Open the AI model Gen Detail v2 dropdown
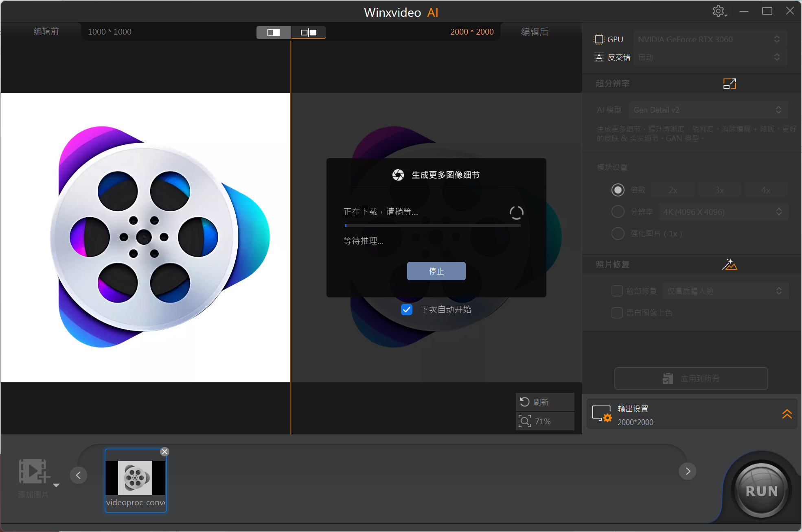 [x=708, y=110]
